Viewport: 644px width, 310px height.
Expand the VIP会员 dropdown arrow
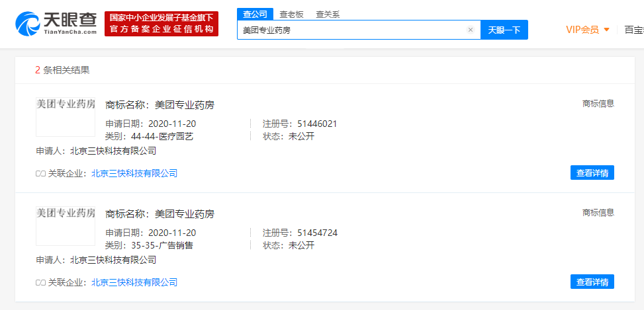[x=606, y=30]
